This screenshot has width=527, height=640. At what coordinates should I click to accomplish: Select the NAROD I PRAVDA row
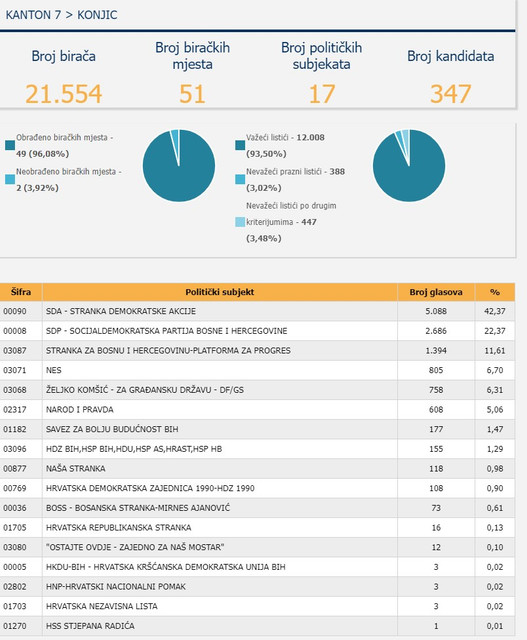257,409
